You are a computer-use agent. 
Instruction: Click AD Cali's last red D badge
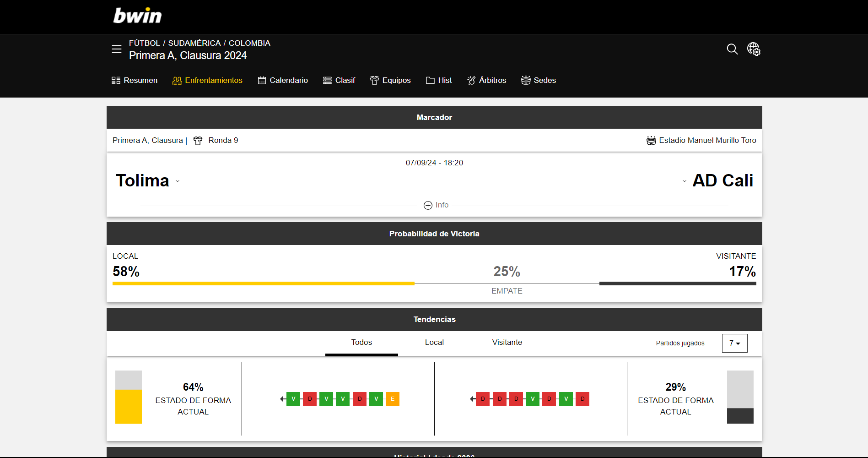[582, 399]
